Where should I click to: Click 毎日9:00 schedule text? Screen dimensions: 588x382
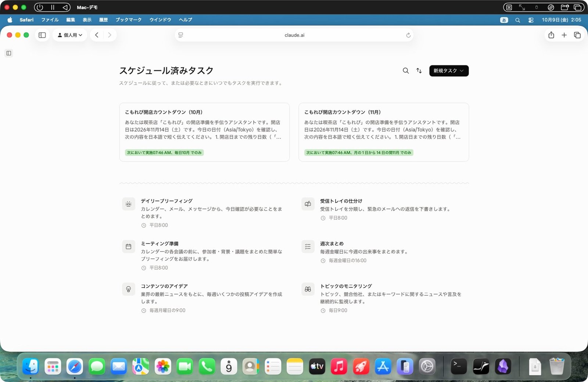(338, 310)
